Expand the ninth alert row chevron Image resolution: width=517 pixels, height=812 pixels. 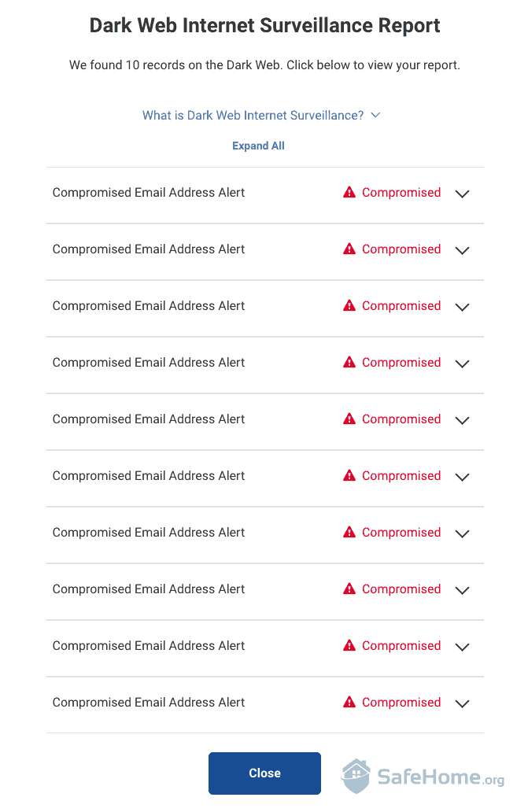(462, 647)
